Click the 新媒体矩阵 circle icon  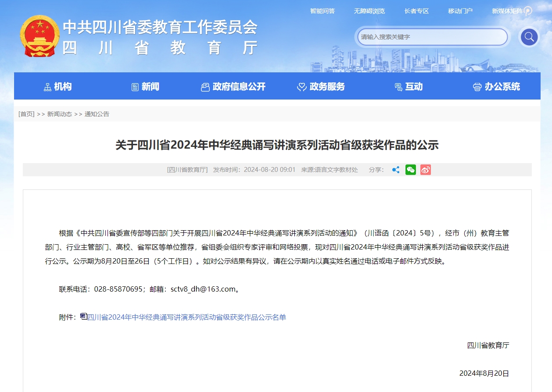pyautogui.click(x=528, y=11)
